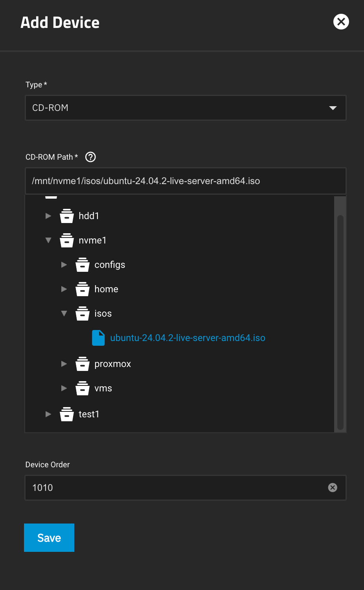Expand the hdd1 tree node

[48, 216]
